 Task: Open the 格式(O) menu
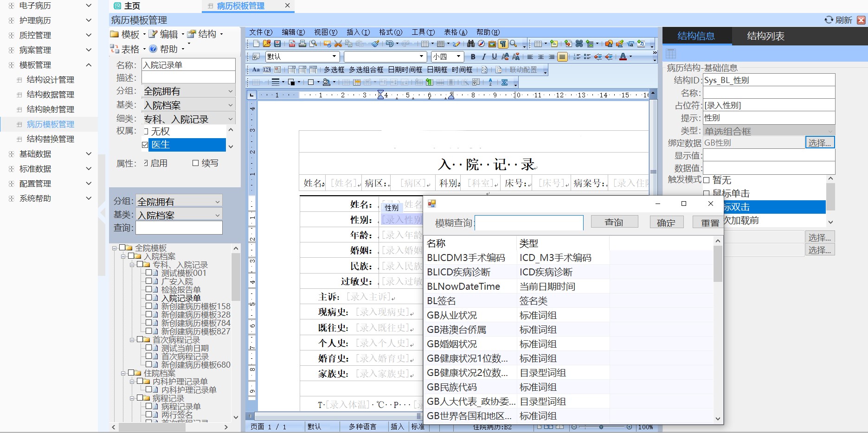point(391,32)
